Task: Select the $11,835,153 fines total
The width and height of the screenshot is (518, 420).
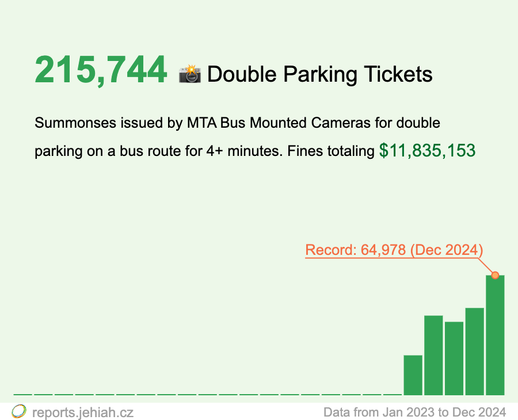Action: 427,151
